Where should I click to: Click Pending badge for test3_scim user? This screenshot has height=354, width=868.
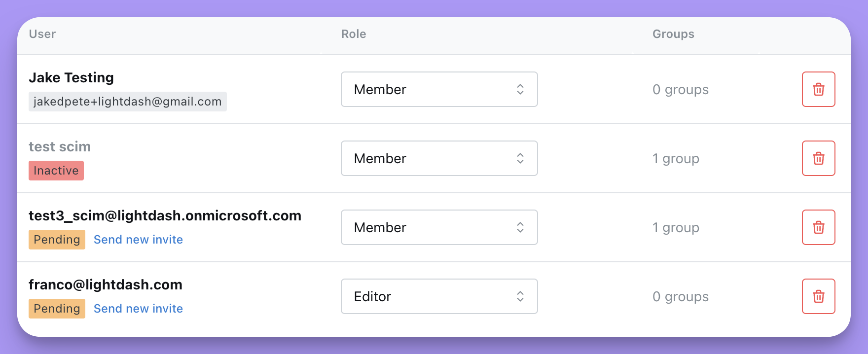pos(57,240)
